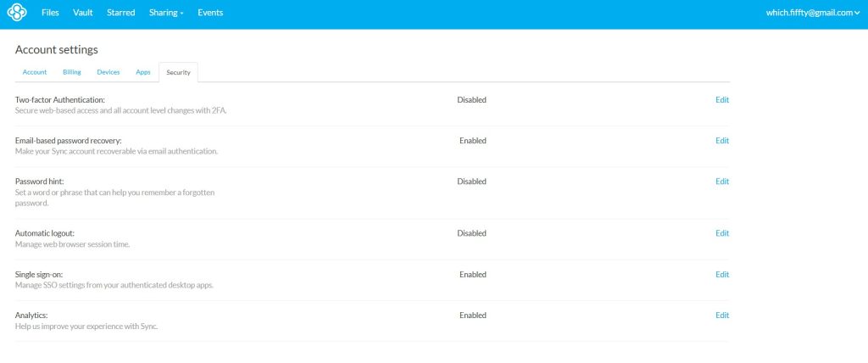This screenshot has width=868, height=363.
Task: Edit the Password hint setting
Action: (x=722, y=181)
